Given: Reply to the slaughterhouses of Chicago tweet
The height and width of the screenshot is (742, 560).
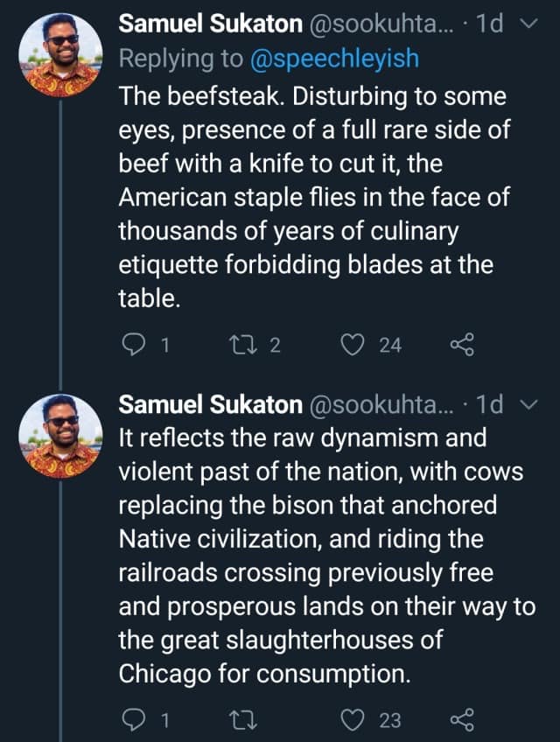Looking at the screenshot, I should (x=131, y=720).
